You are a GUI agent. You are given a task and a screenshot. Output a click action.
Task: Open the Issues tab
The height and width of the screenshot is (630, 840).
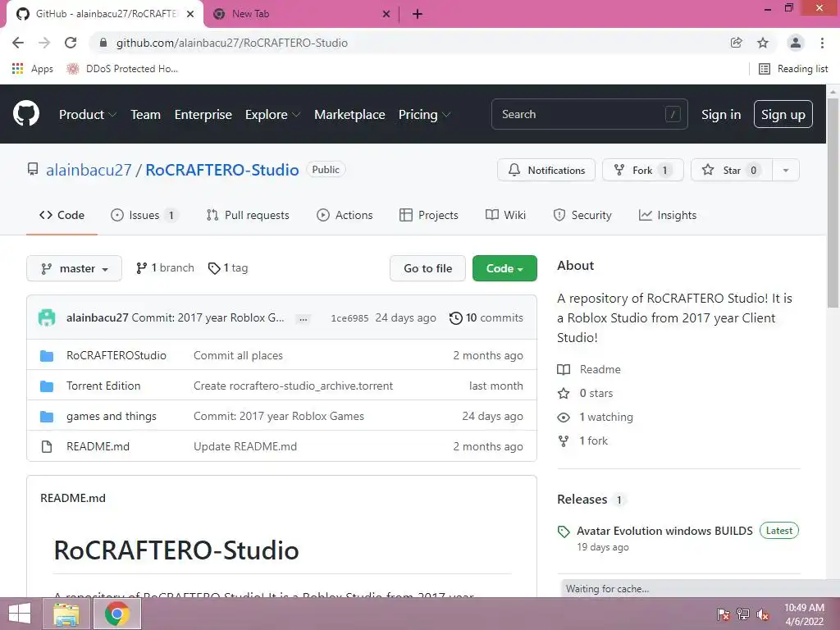(x=144, y=216)
